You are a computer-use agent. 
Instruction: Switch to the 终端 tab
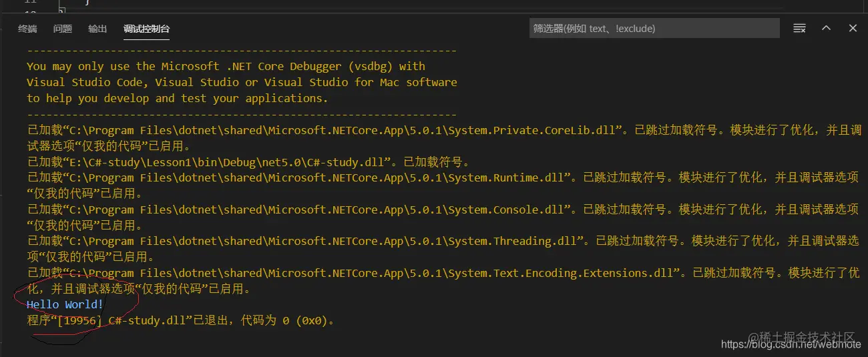(27, 29)
